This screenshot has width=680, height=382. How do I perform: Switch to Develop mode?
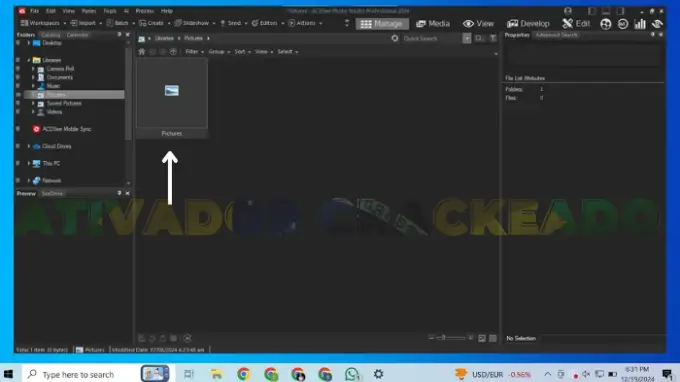tap(528, 23)
